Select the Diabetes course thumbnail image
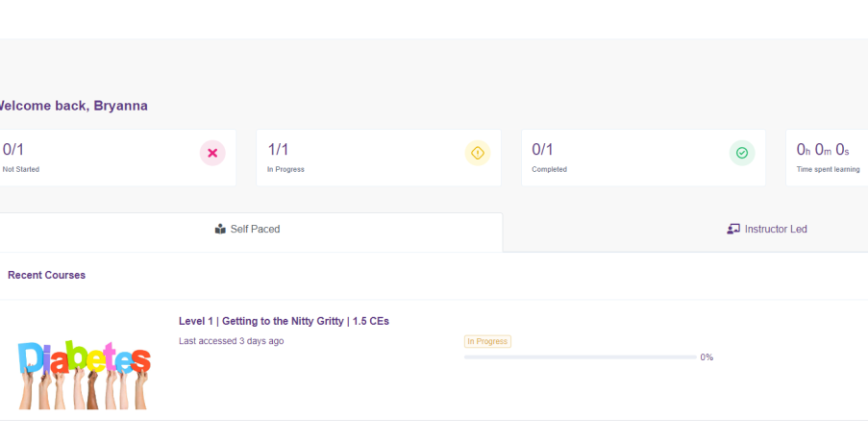Viewport: 868px width, 442px height. click(85, 373)
